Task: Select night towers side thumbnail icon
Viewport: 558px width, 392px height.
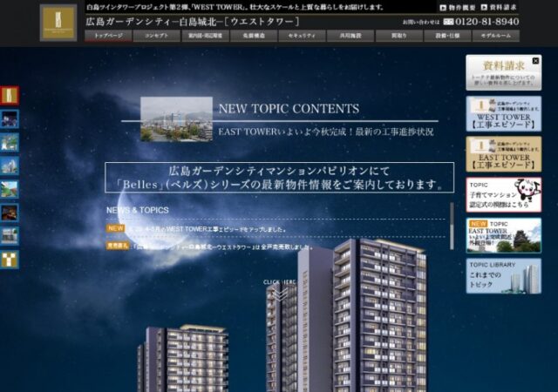Action: 10,119
